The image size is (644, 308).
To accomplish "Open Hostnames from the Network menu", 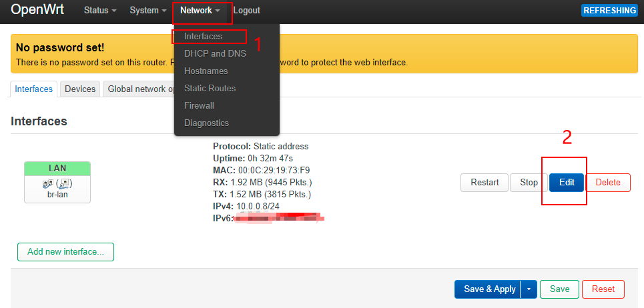I will coord(206,71).
